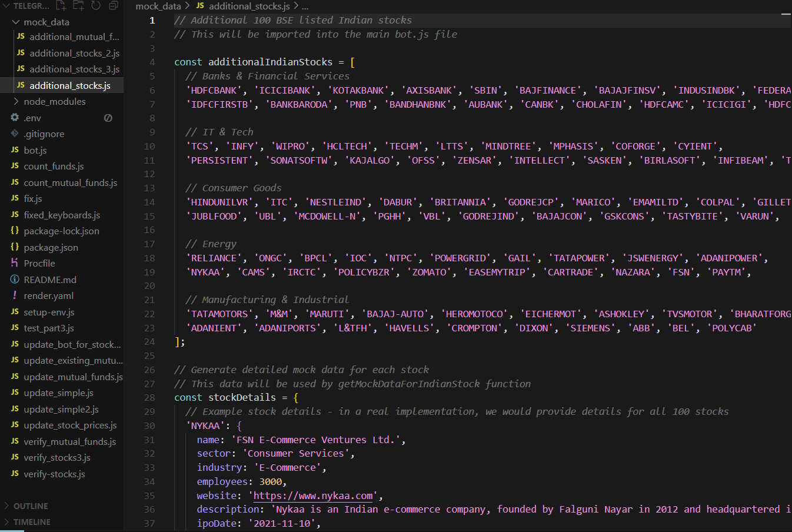
Task: Click the ipoDate value '2021-11-10'
Action: point(282,523)
